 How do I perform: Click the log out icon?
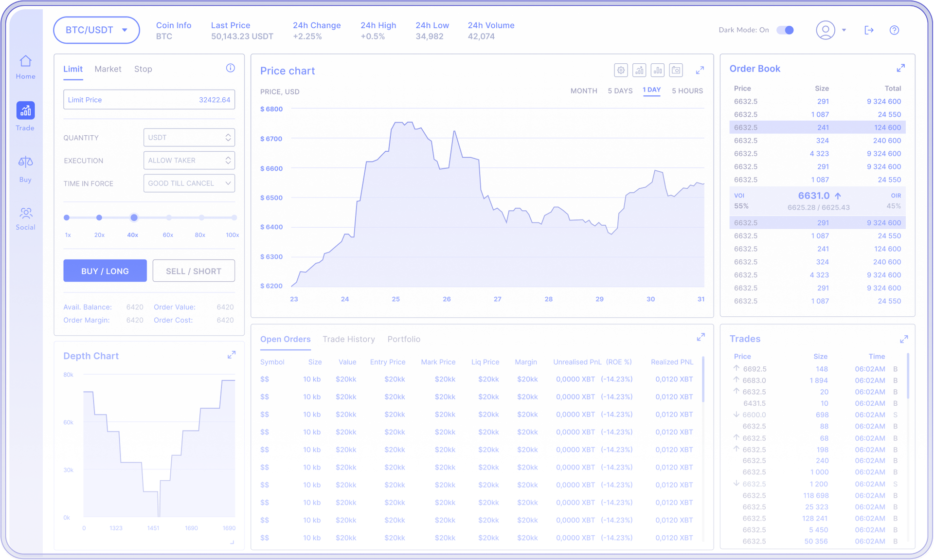(869, 30)
